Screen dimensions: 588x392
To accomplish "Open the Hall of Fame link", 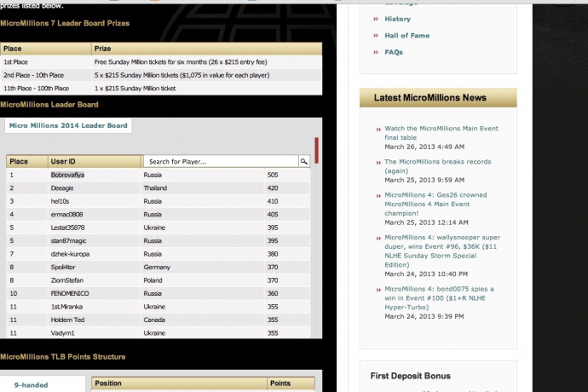I will click(x=406, y=36).
